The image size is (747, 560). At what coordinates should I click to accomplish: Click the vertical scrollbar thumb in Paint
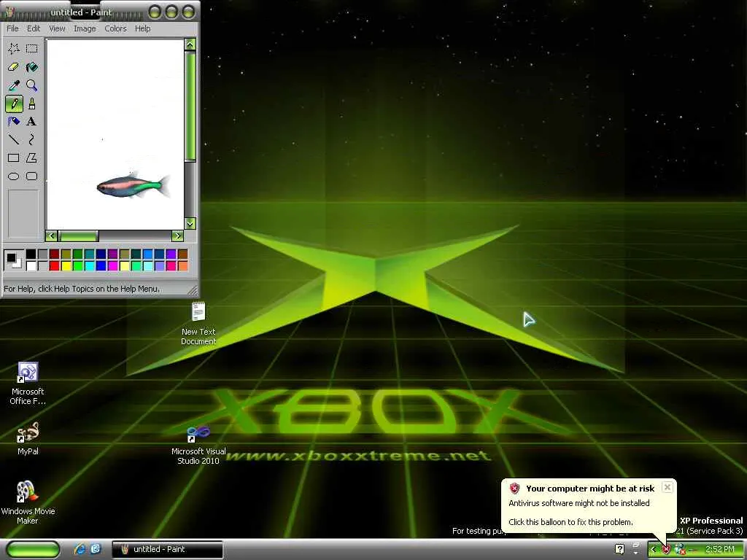190,106
